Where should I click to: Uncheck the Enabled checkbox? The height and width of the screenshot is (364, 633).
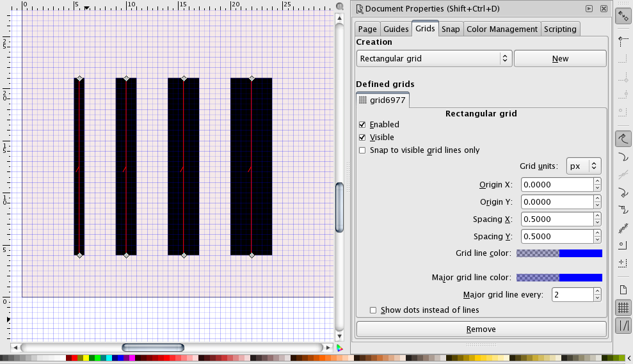coord(362,125)
